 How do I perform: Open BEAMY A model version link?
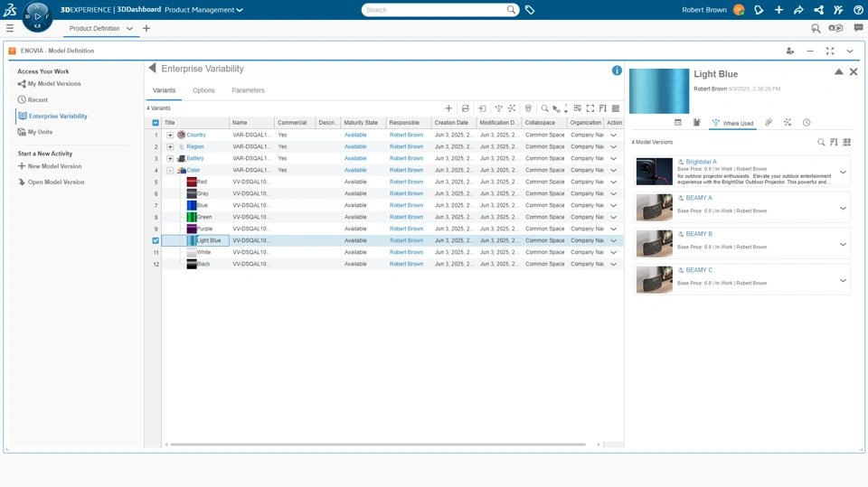click(x=699, y=198)
